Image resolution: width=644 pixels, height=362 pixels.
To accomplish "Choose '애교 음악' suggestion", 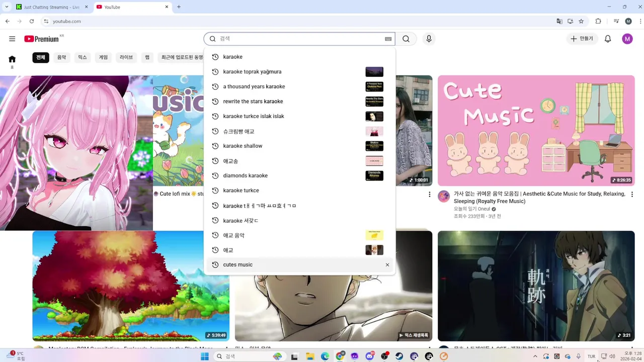I will [x=299, y=235].
